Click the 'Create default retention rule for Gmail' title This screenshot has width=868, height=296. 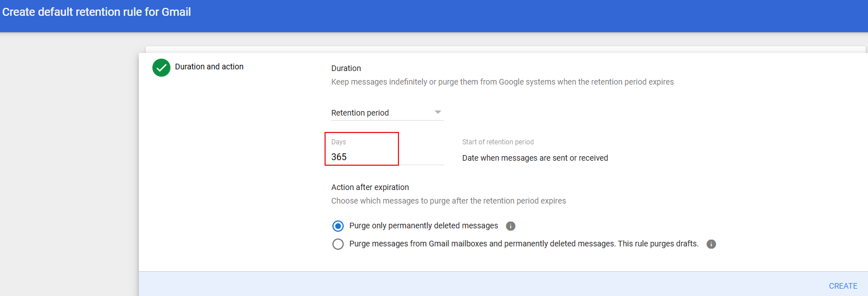(x=97, y=12)
